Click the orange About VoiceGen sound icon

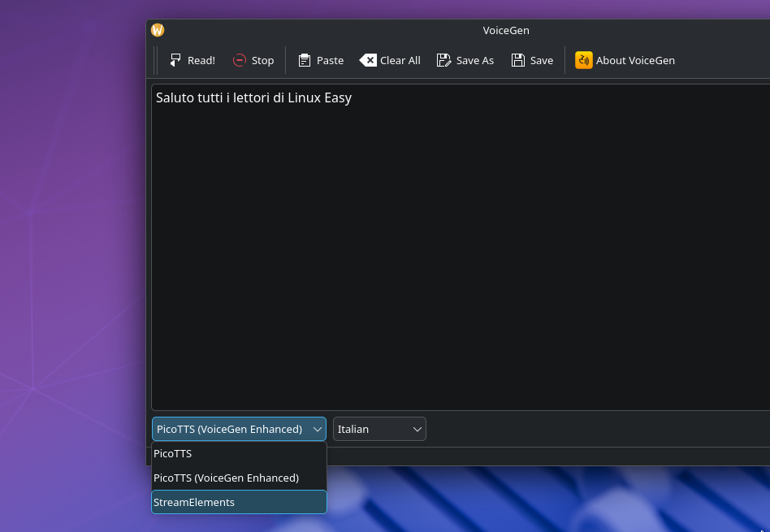click(583, 59)
